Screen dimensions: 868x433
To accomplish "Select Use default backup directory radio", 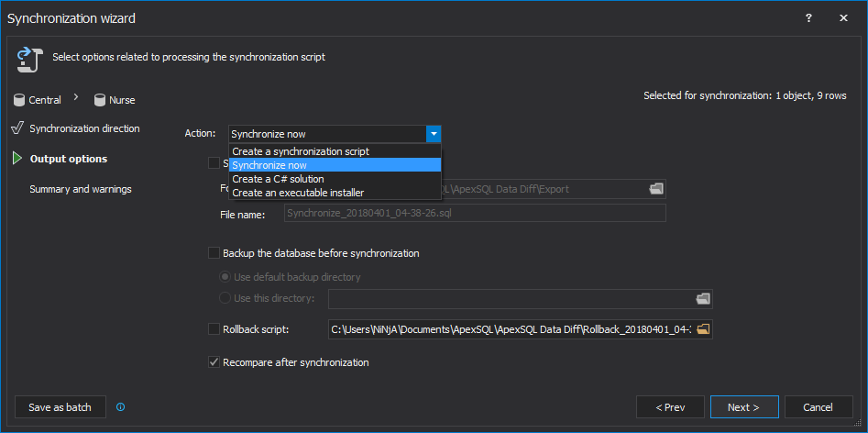I will tap(225, 276).
